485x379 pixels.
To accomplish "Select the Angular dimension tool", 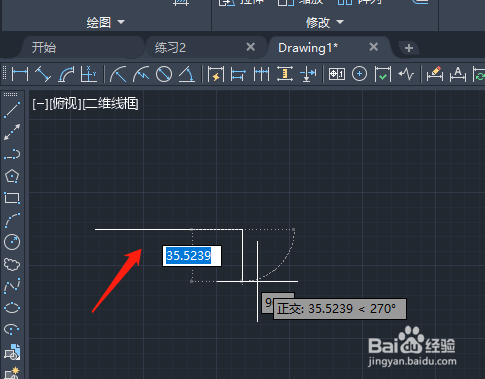I will [x=187, y=74].
